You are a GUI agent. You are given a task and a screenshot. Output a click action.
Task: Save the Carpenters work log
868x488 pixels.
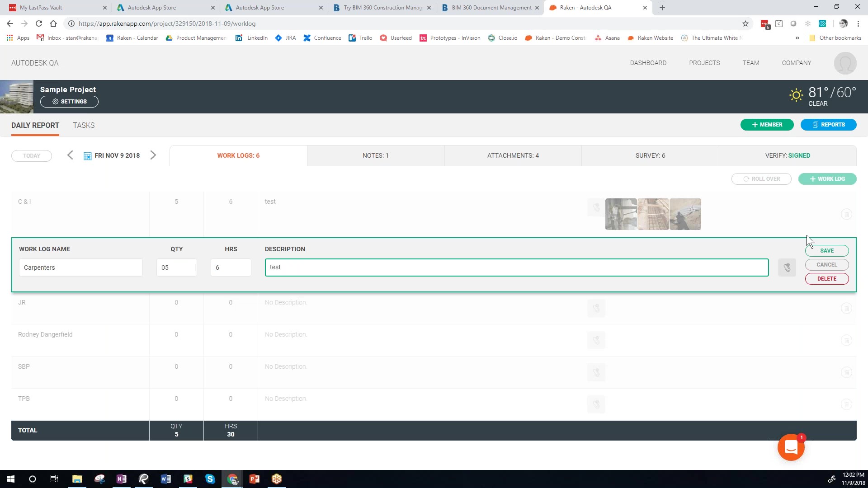coord(826,251)
